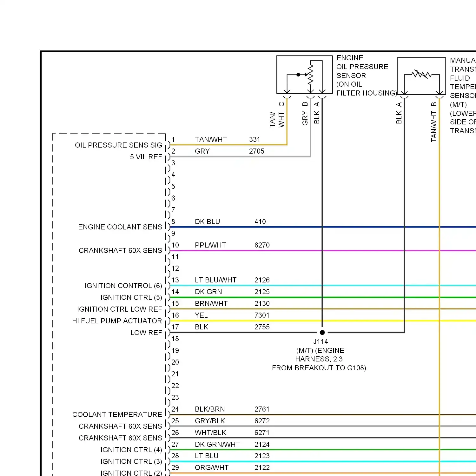This screenshot has height=476, width=476.
Task: Click circuit number '6270'
Action: tap(262, 245)
